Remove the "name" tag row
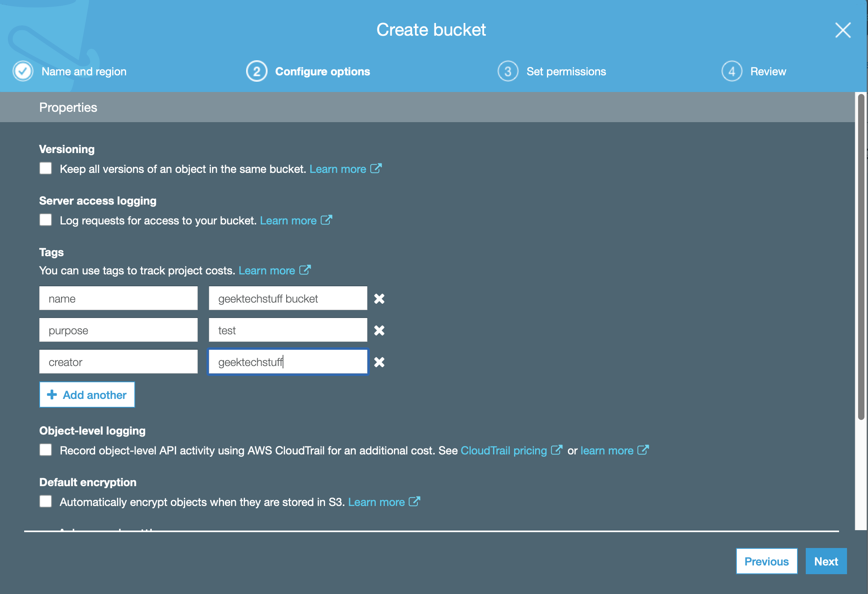The image size is (868, 594). pyautogui.click(x=379, y=299)
